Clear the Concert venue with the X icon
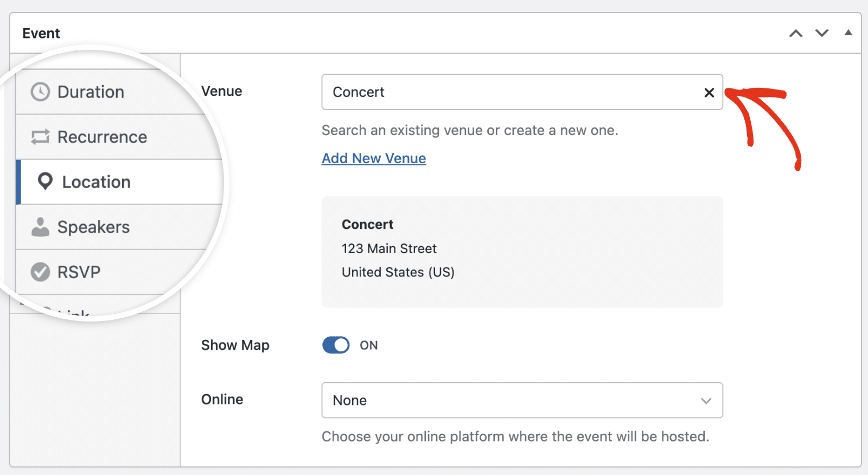Image resolution: width=868 pixels, height=475 pixels. pyautogui.click(x=709, y=93)
